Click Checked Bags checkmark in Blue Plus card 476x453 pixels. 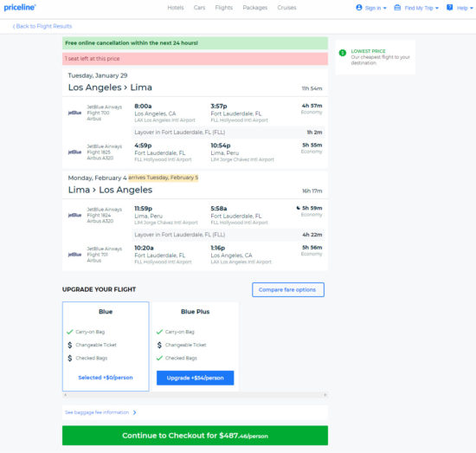point(159,358)
